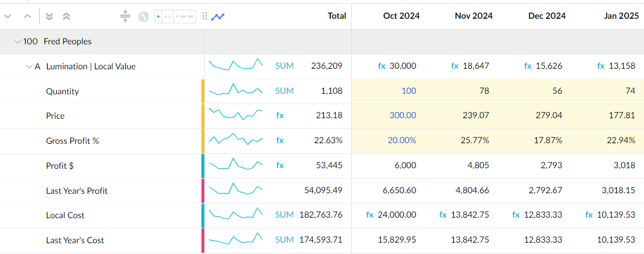Click the six-dot drag handle icon
Screen dimensions: 644x254
point(205,16)
